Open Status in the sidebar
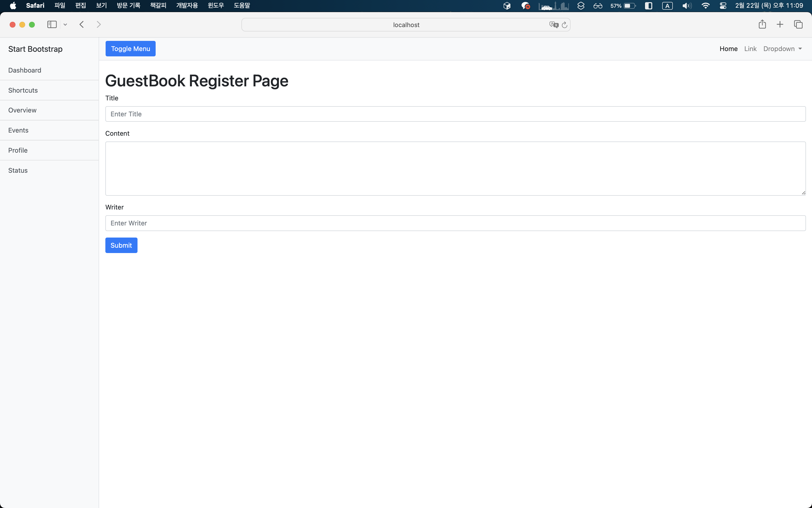812x508 pixels. (x=49, y=170)
